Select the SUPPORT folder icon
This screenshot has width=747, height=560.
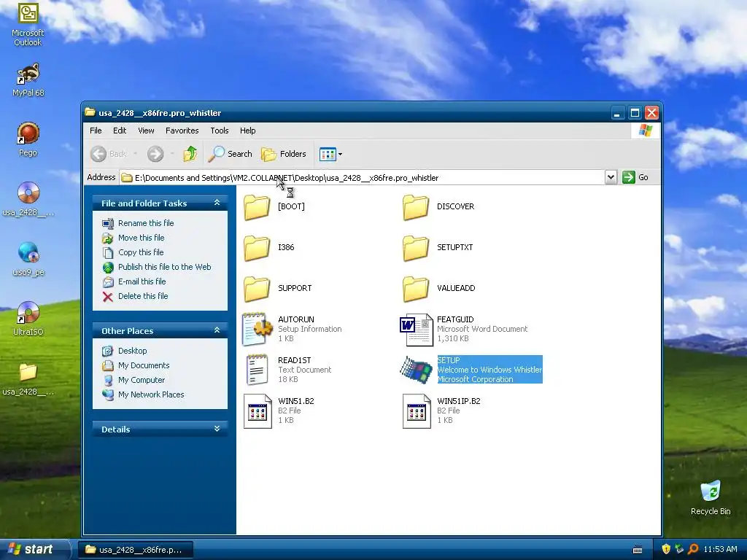pos(257,289)
